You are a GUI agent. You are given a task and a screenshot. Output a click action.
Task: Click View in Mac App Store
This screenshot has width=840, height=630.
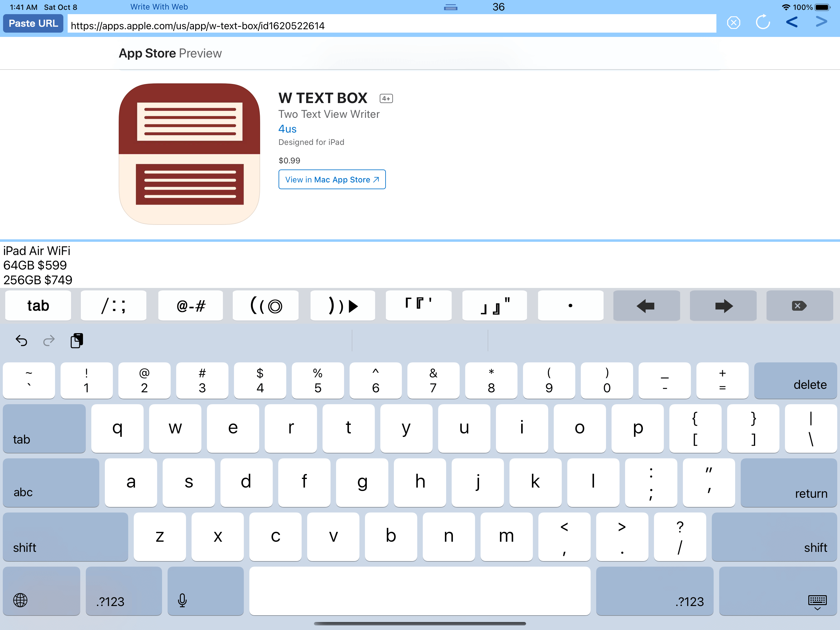coord(332,179)
